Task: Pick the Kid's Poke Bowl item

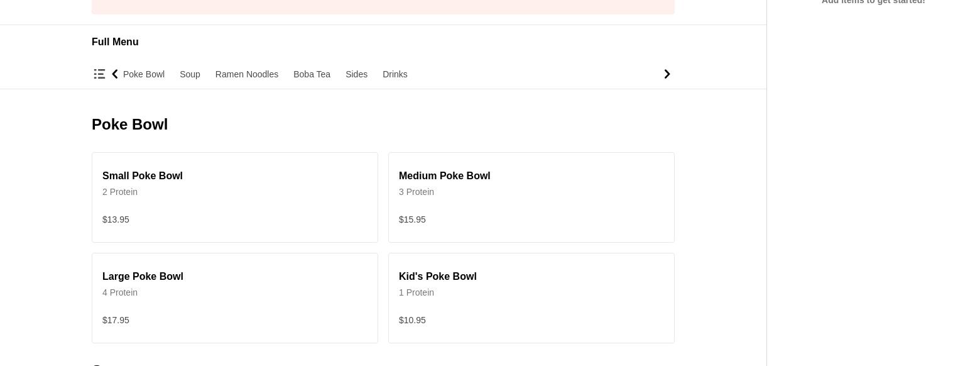Action: [531, 297]
